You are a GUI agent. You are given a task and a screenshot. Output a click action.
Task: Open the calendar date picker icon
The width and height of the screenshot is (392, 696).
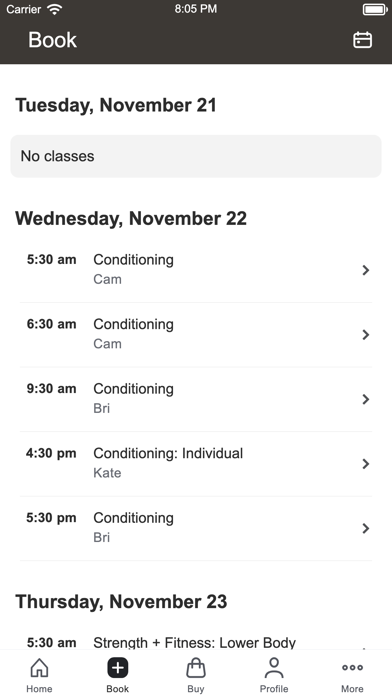362,40
